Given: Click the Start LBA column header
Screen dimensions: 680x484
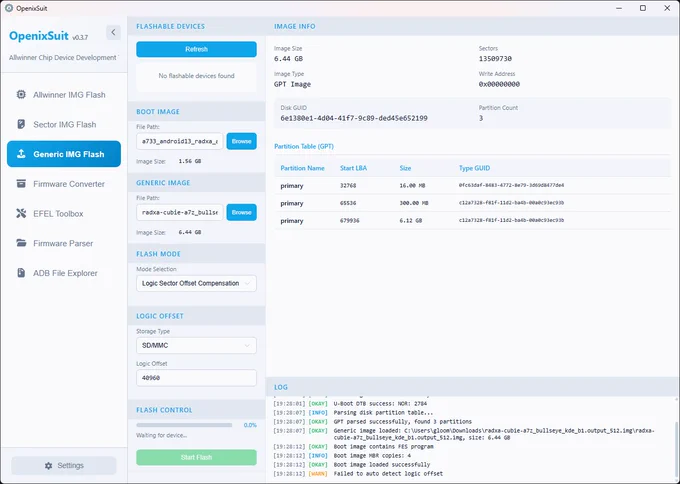Looking at the screenshot, I should coord(353,168).
